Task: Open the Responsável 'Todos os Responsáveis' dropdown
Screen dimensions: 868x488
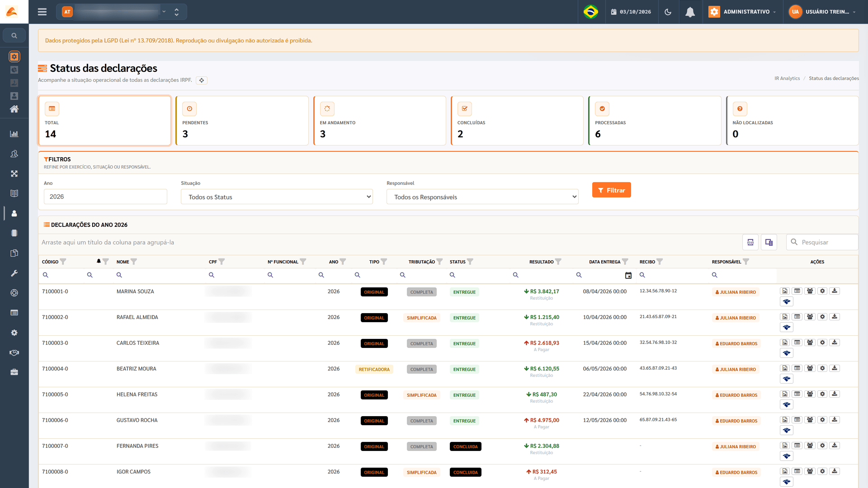Action: [x=482, y=197]
